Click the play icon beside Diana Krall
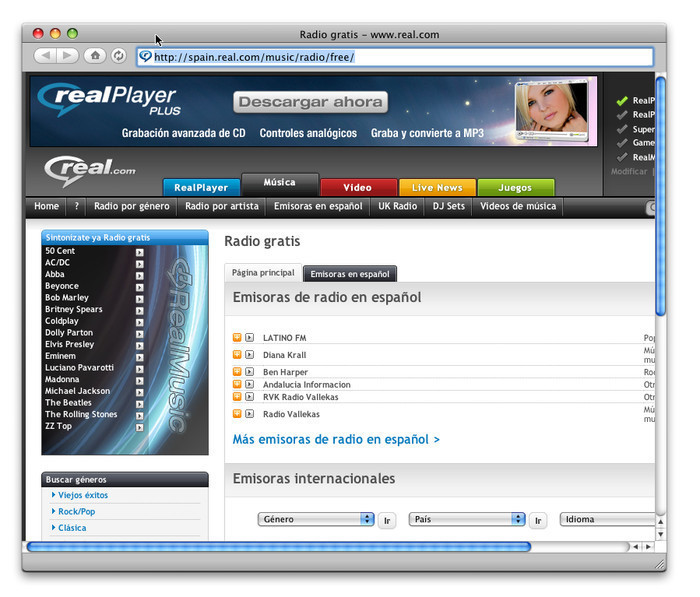Screen dimensions: 700x597 [x=250, y=355]
